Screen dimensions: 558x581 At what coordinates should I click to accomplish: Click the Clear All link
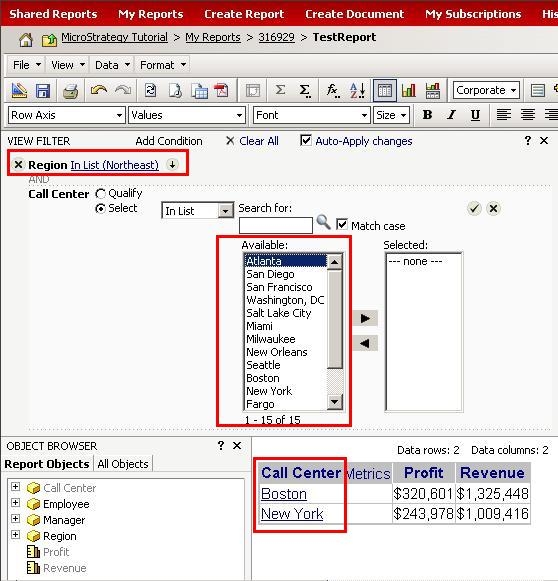(259, 141)
